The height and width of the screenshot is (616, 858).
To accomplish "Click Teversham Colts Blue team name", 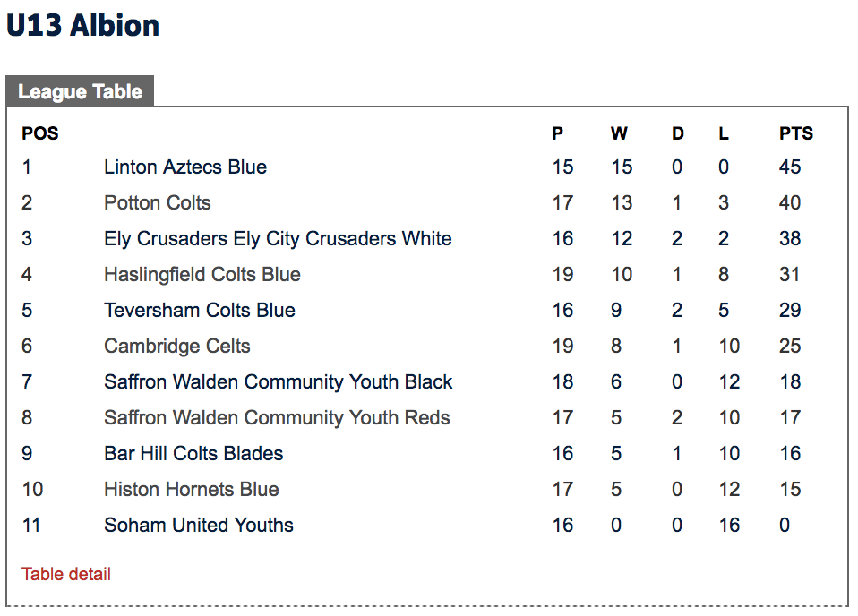I will (x=200, y=310).
